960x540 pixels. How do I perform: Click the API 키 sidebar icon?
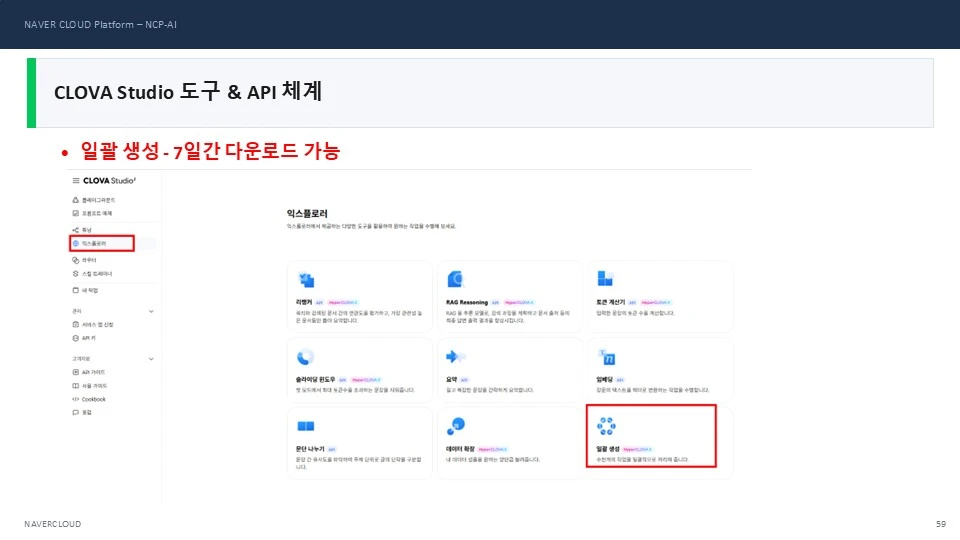(x=76, y=338)
